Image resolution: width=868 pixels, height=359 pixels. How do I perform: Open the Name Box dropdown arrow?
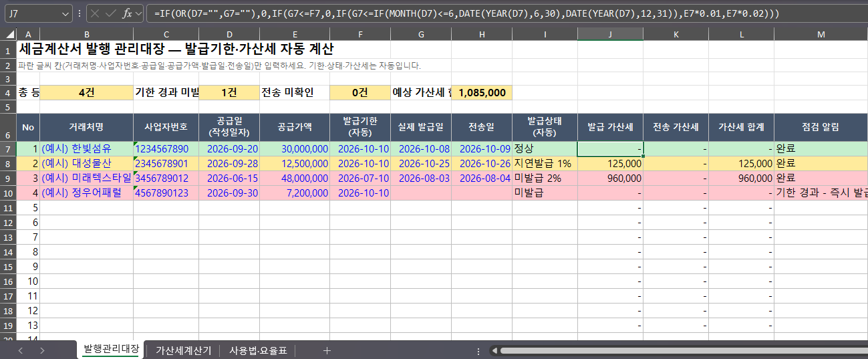pos(65,13)
